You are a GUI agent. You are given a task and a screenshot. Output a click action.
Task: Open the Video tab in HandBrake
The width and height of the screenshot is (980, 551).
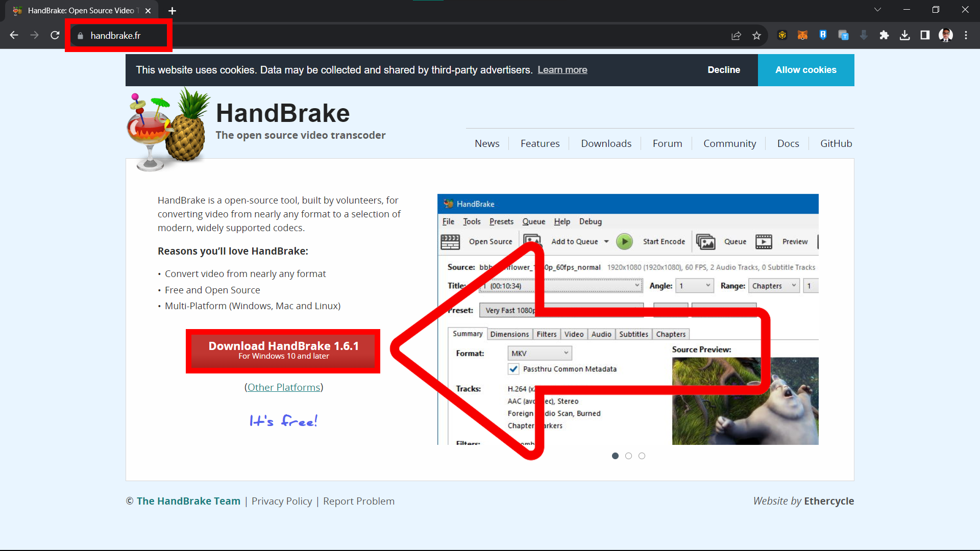[574, 334]
